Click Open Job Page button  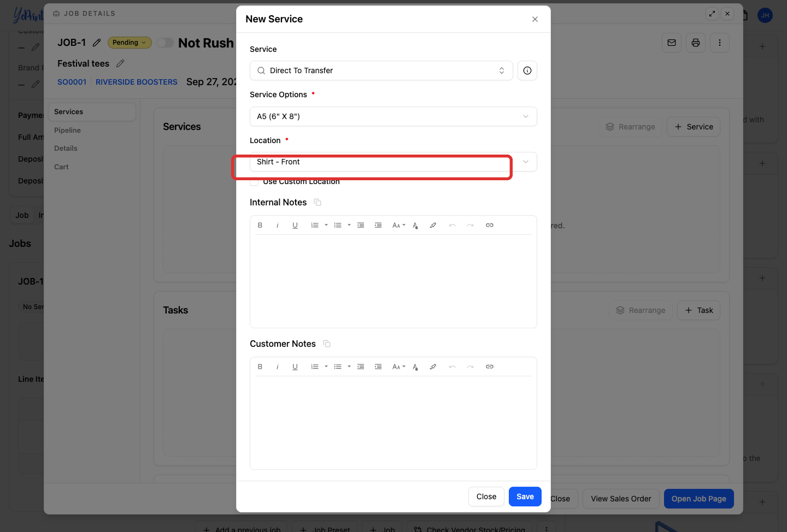point(699,499)
